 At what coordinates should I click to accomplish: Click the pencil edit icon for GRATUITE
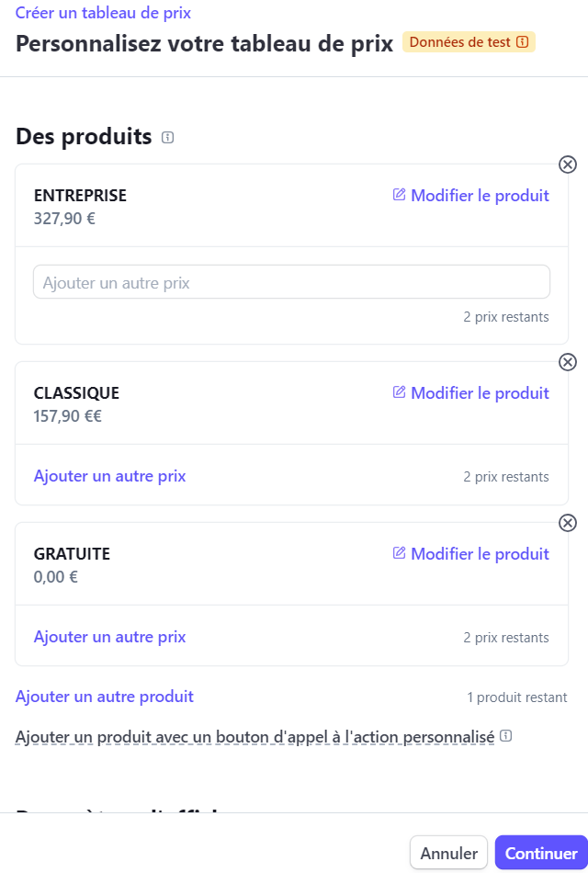pos(400,553)
